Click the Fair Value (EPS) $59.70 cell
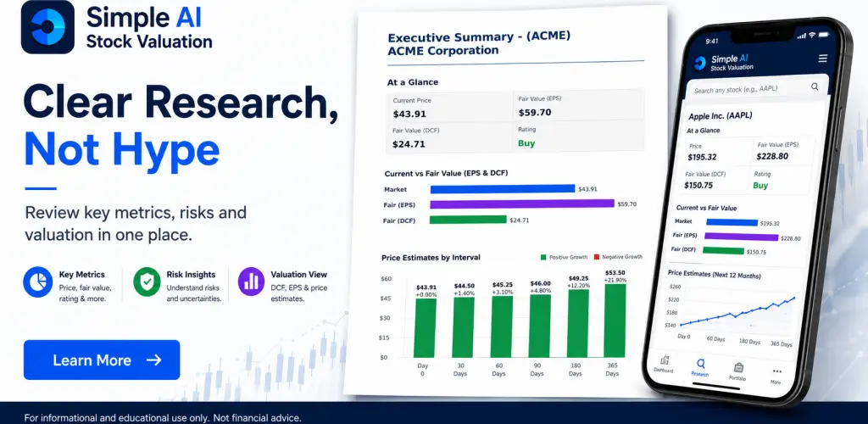The image size is (868, 424). tap(578, 106)
